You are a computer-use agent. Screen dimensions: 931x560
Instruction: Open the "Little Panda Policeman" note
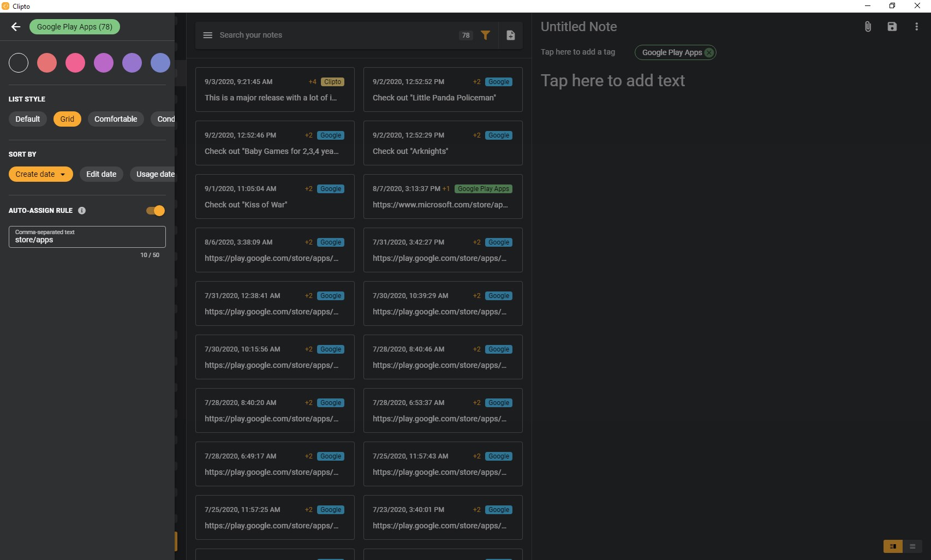pyautogui.click(x=443, y=90)
